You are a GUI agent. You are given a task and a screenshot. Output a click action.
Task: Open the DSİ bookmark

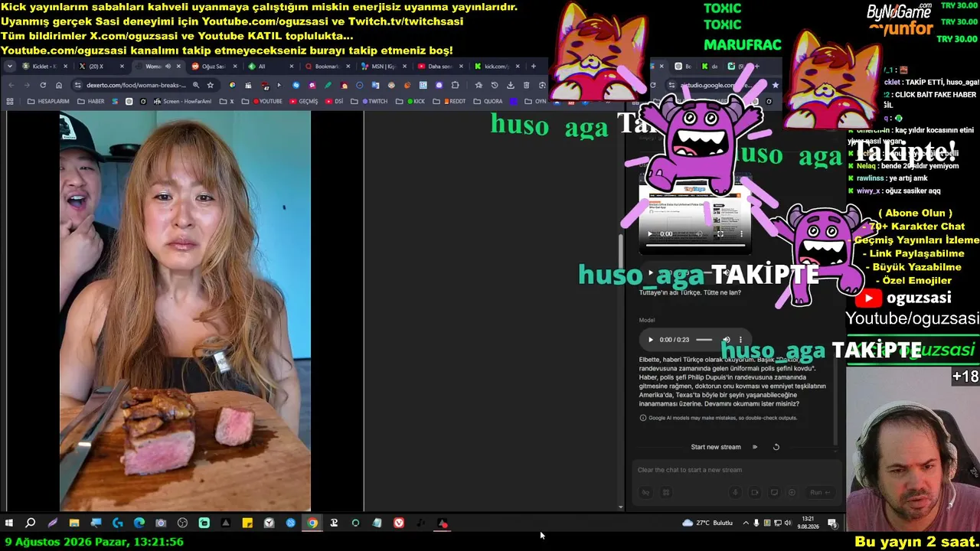point(335,101)
